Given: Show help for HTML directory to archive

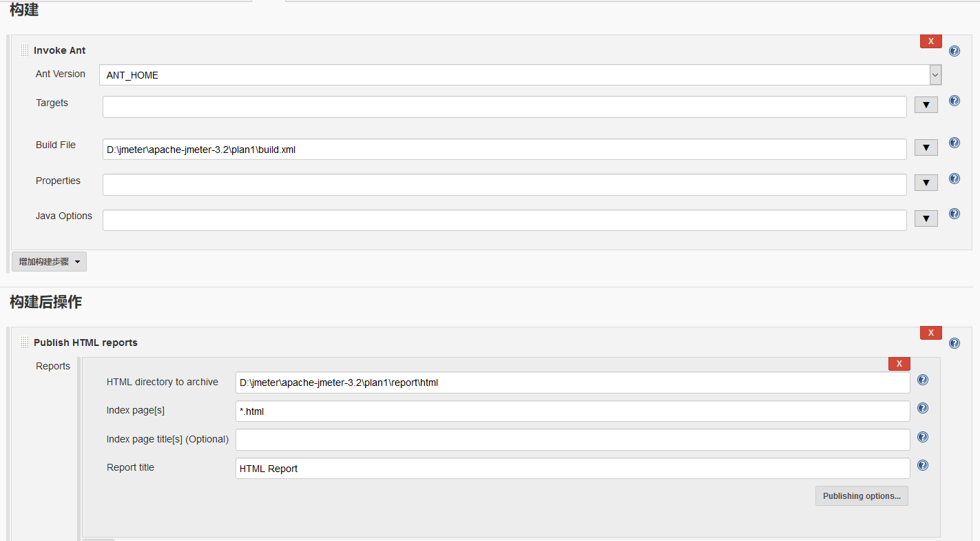Looking at the screenshot, I should 923,380.
